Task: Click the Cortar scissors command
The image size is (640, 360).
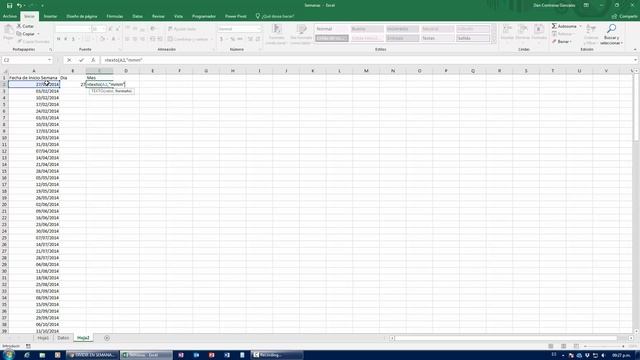Action: click(25, 26)
